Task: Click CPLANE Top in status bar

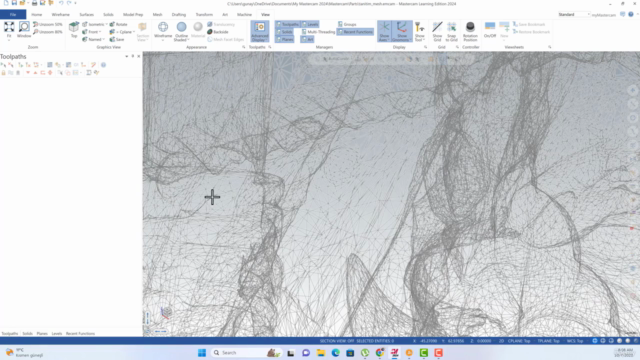Action: tap(519, 341)
